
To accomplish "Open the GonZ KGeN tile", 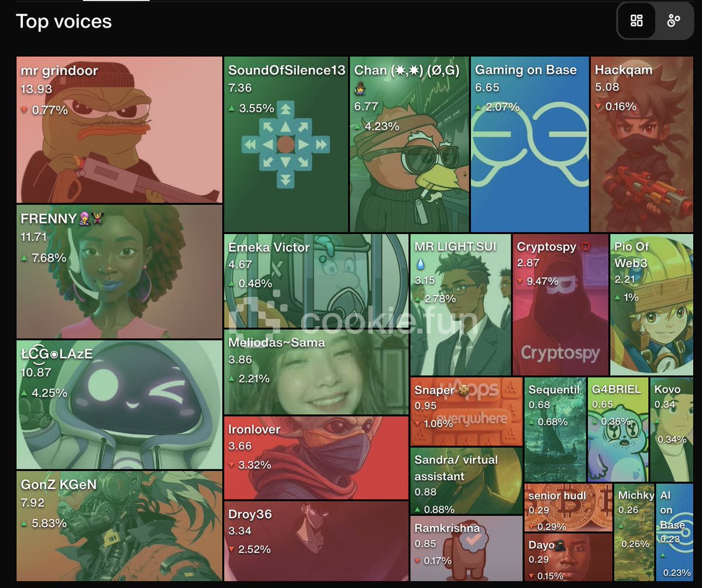I will 119,526.
